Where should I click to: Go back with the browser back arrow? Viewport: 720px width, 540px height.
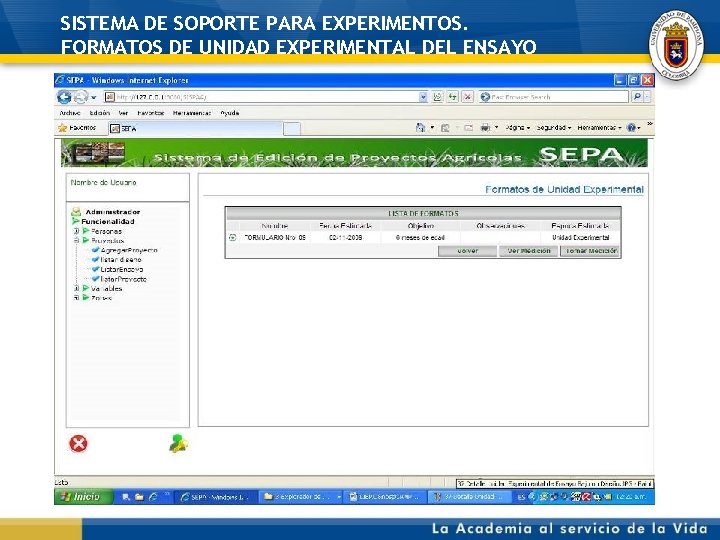tap(64, 97)
